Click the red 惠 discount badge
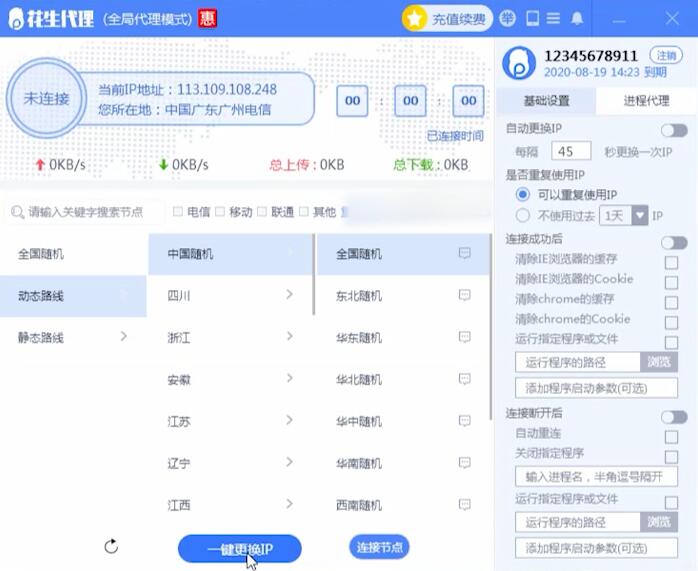698x571 pixels. tap(207, 18)
